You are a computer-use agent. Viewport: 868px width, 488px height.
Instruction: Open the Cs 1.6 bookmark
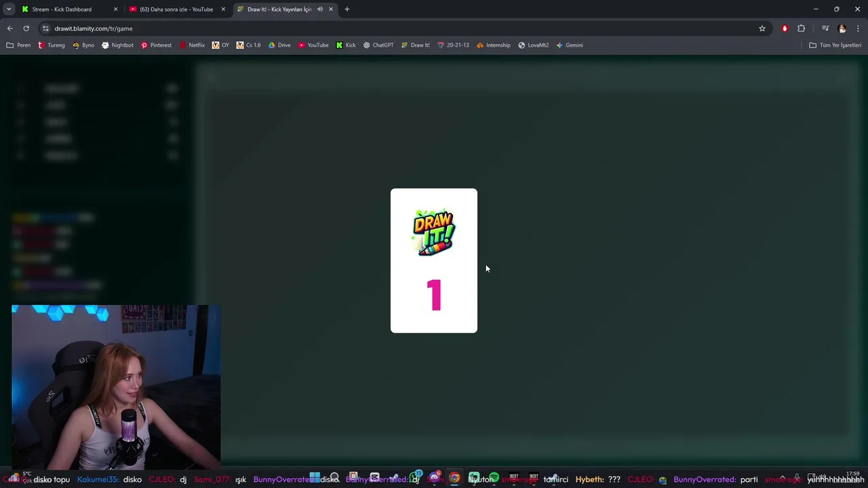[x=248, y=45]
